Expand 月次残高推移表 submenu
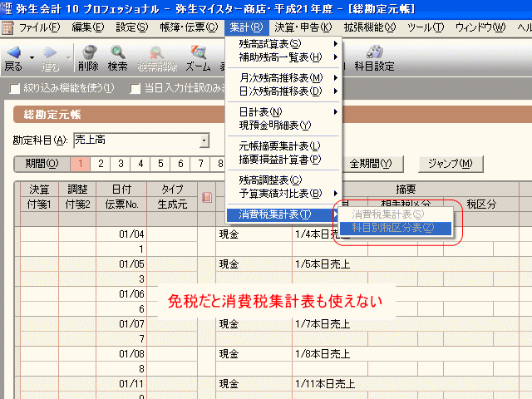Screen dimensions: 532x399 (336, 78)
